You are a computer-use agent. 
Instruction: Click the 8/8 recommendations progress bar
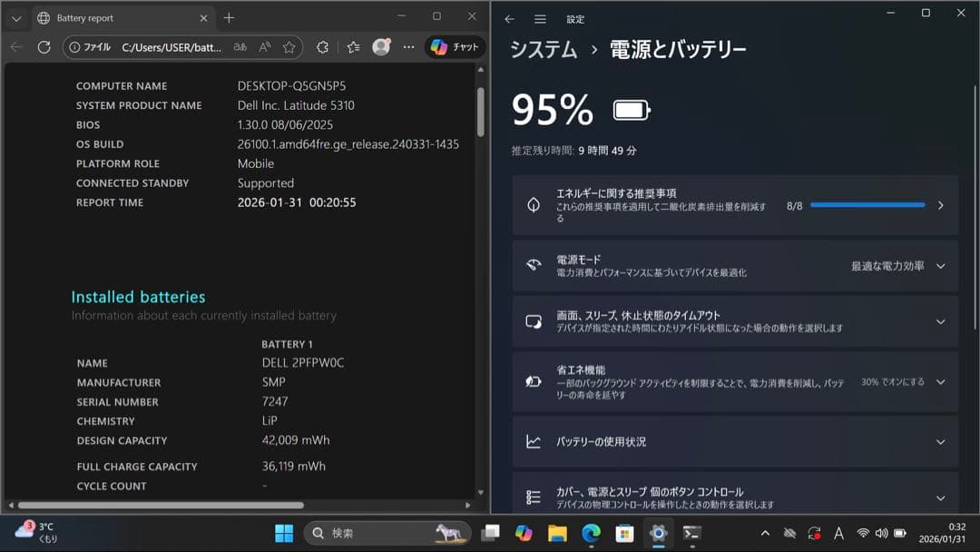(867, 205)
